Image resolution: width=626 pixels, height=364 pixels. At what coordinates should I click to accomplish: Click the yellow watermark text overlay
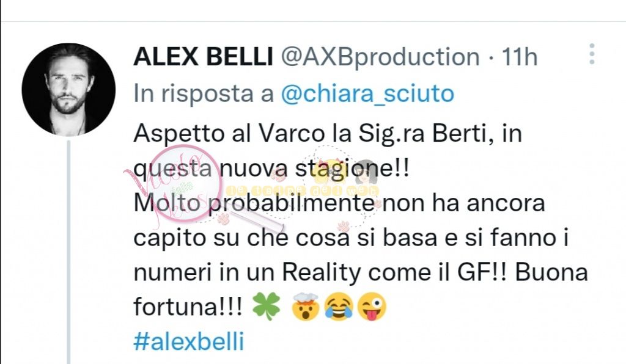coord(302,191)
